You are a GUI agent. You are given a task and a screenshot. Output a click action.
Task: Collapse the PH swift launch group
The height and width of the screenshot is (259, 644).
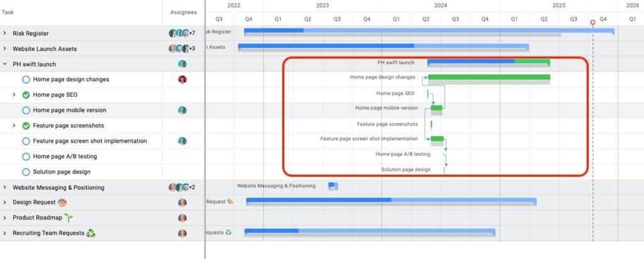[4, 64]
